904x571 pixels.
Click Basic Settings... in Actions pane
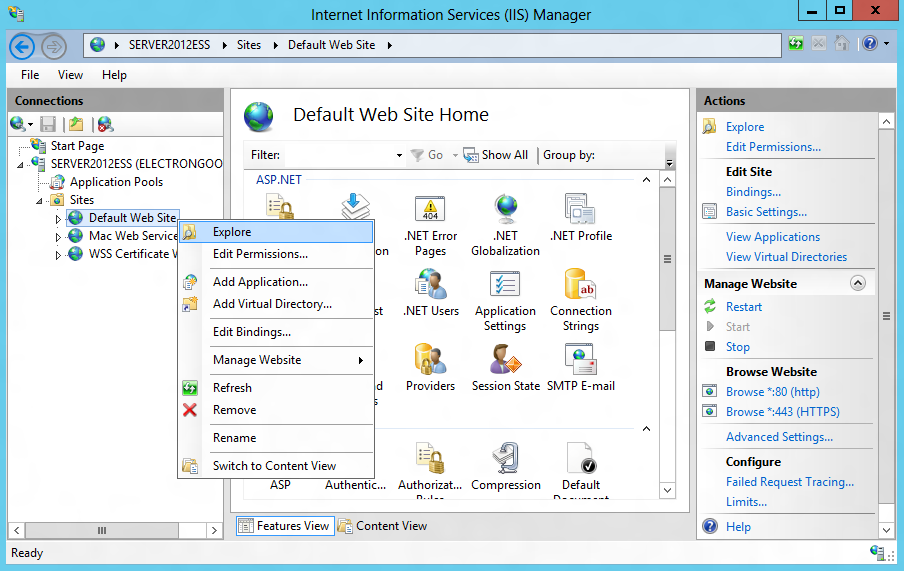click(x=766, y=212)
